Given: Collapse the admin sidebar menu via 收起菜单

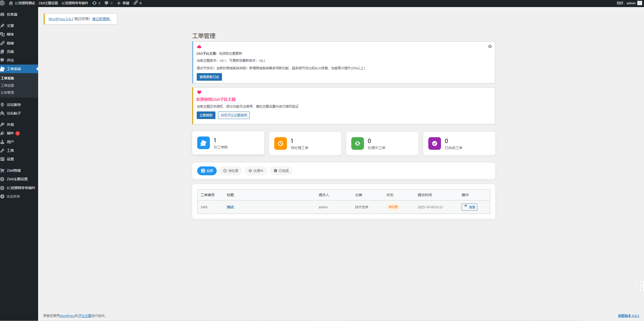Looking at the screenshot, I should coord(13,196).
